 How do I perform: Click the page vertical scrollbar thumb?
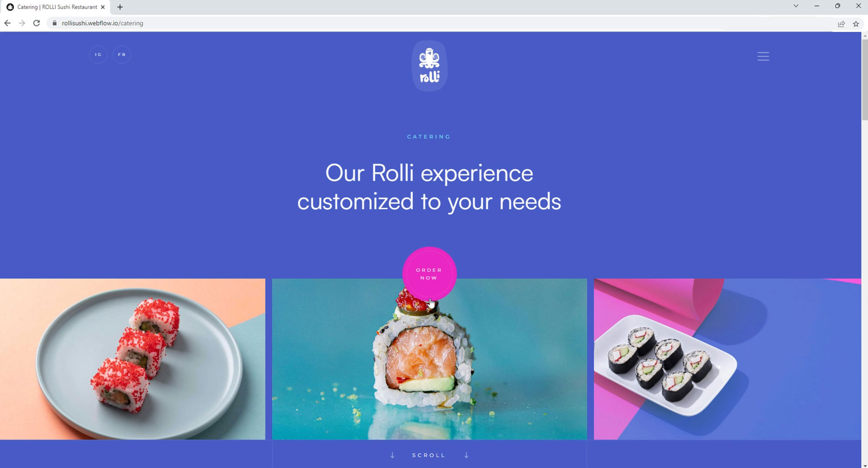tap(865, 80)
